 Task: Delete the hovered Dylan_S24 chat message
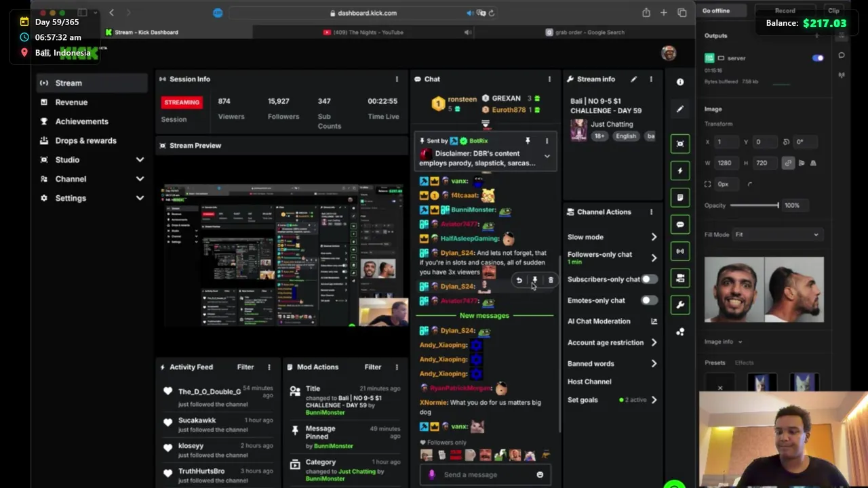(551, 280)
